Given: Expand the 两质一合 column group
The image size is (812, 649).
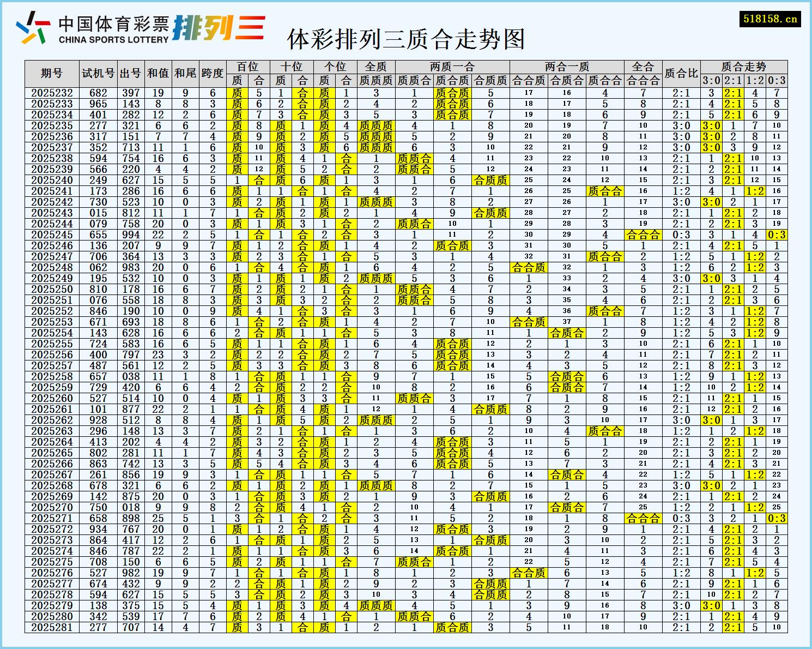Looking at the screenshot, I should (x=452, y=67).
